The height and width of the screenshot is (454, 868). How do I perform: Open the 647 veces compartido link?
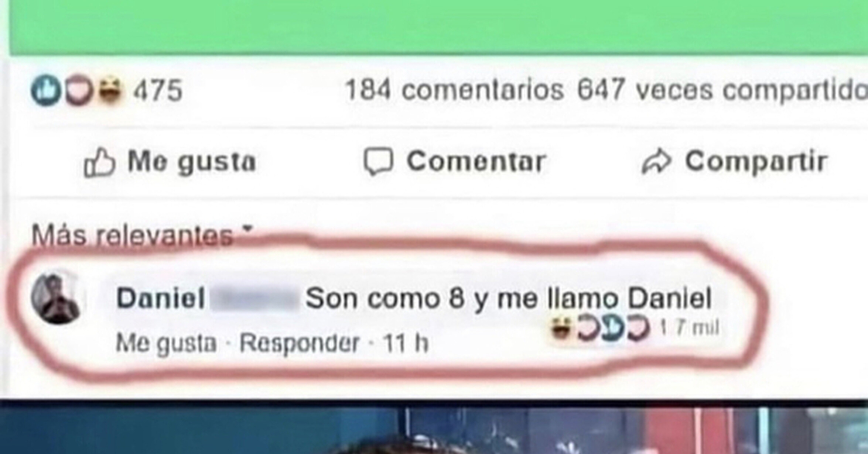pos(721,90)
